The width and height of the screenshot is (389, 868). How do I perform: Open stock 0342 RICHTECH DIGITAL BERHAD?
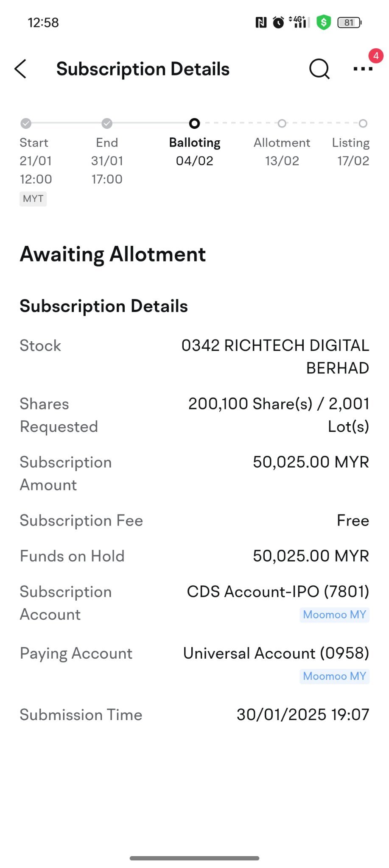pos(275,357)
